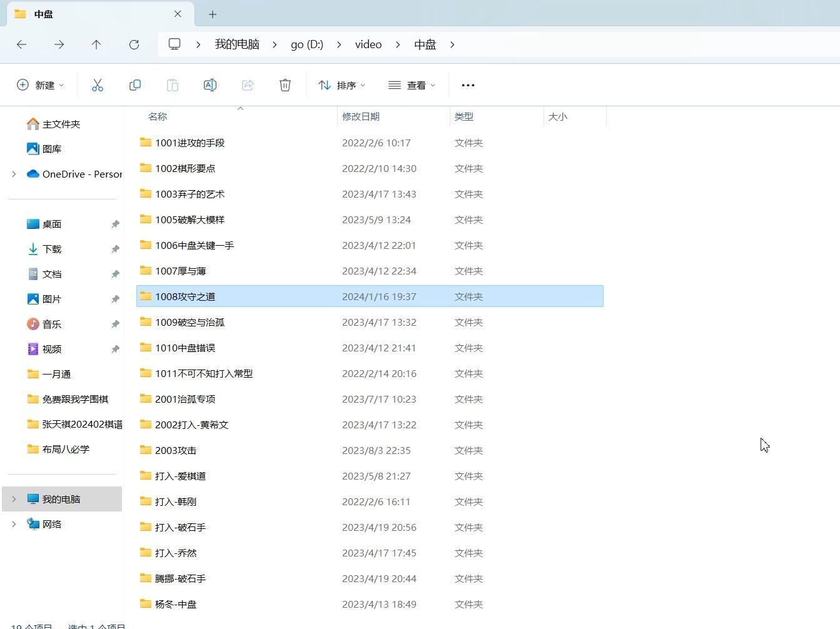
Task: Open the 查看 view dropdown
Action: [412, 85]
